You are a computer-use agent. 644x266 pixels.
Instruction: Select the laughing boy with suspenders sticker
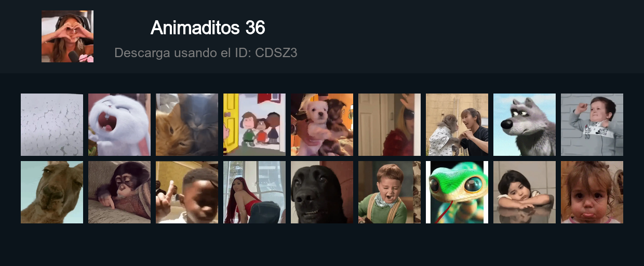click(390, 192)
